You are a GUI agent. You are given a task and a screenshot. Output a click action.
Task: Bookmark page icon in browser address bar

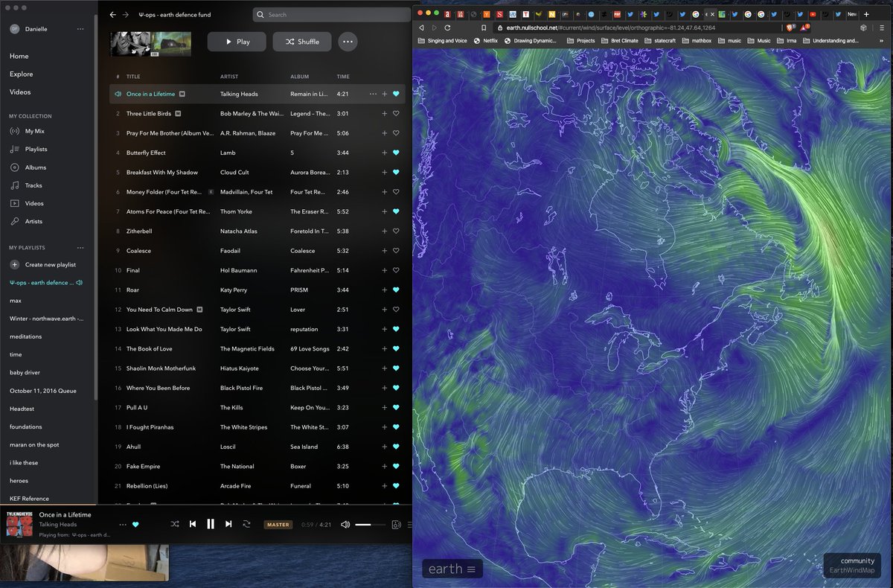(x=483, y=28)
